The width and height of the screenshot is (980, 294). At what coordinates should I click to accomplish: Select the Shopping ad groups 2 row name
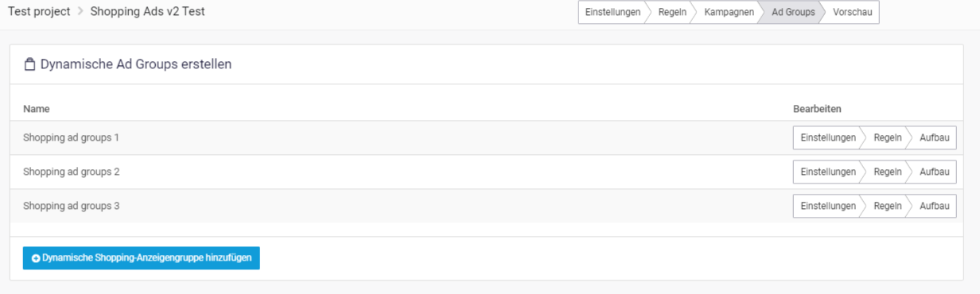point(72,172)
